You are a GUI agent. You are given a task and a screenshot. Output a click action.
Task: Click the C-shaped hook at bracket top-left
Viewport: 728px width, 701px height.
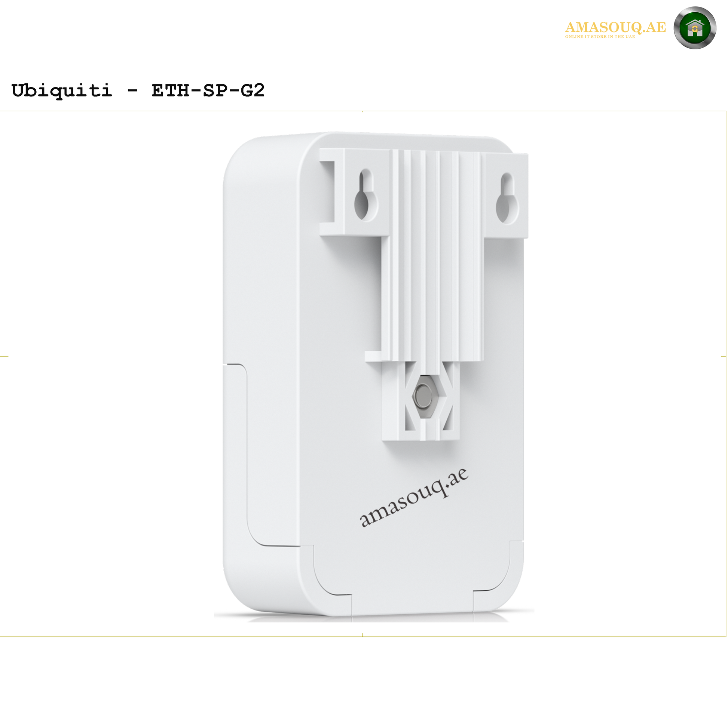[x=327, y=192]
